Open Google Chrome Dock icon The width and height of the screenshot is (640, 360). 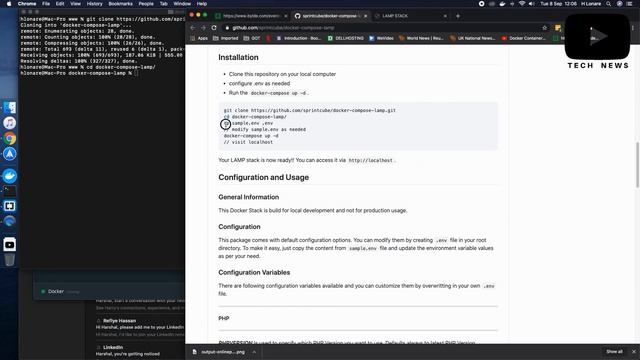click(x=9, y=138)
